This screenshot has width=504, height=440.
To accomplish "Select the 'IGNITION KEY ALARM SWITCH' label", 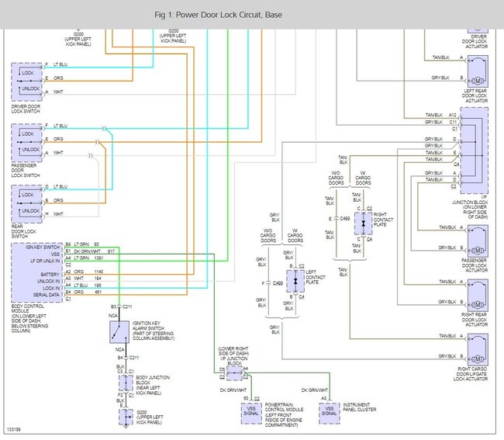I will pos(154,331).
